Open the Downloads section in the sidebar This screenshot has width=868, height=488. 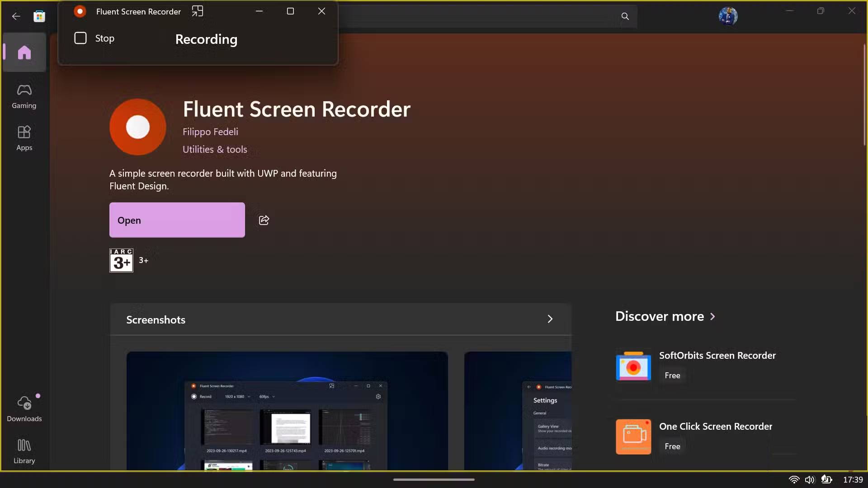pos(24,407)
